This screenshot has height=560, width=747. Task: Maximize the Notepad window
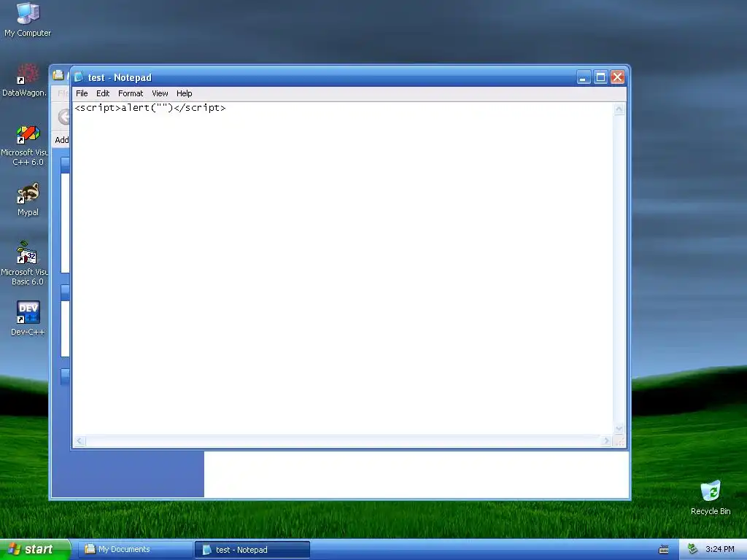[x=601, y=77]
